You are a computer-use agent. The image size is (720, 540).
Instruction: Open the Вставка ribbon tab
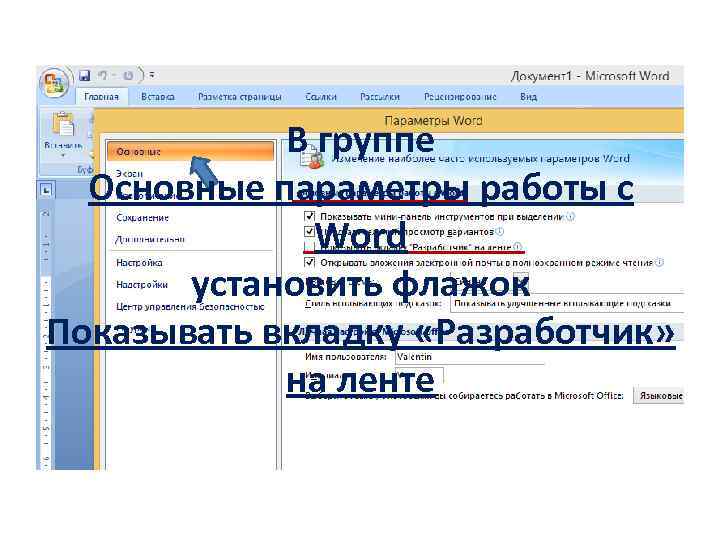pos(158,97)
